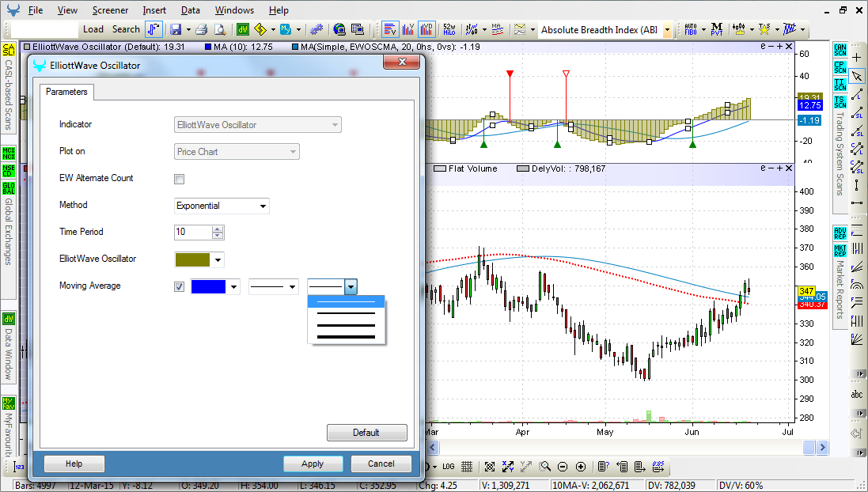Click the Default button
The height and width of the screenshot is (492, 868).
366,433
